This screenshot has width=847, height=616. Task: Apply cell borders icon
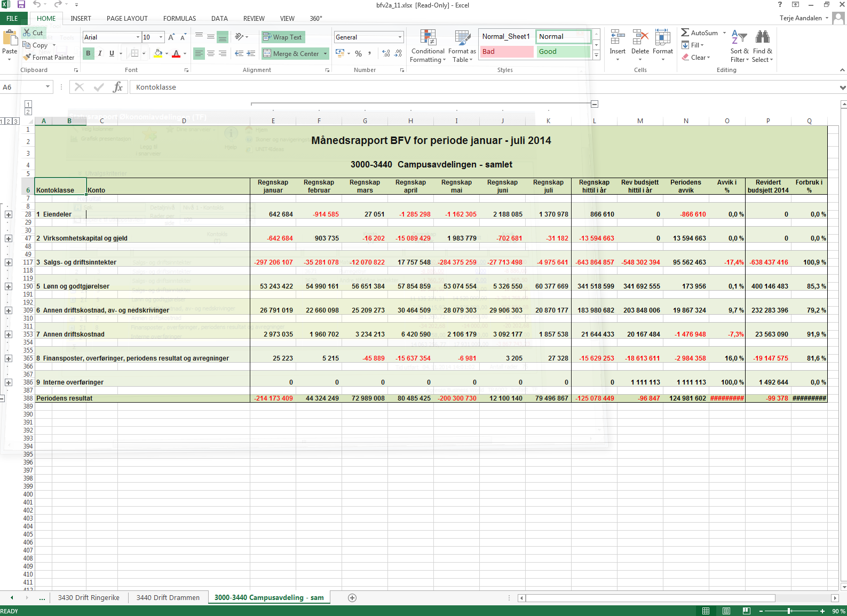click(134, 53)
